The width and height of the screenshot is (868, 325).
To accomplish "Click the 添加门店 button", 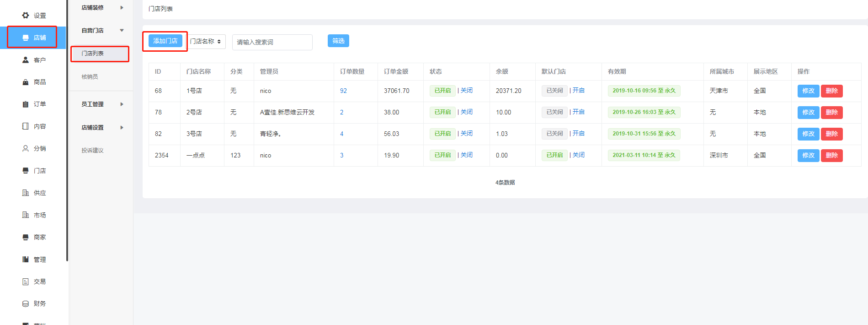I will click(165, 41).
